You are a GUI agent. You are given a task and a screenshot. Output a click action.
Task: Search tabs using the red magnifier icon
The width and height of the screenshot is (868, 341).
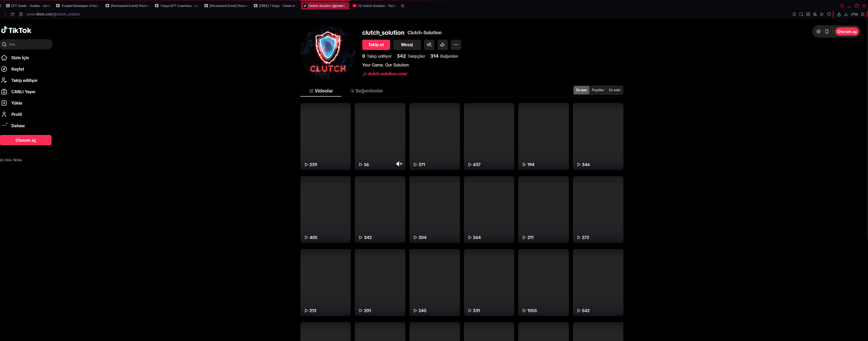point(842,6)
